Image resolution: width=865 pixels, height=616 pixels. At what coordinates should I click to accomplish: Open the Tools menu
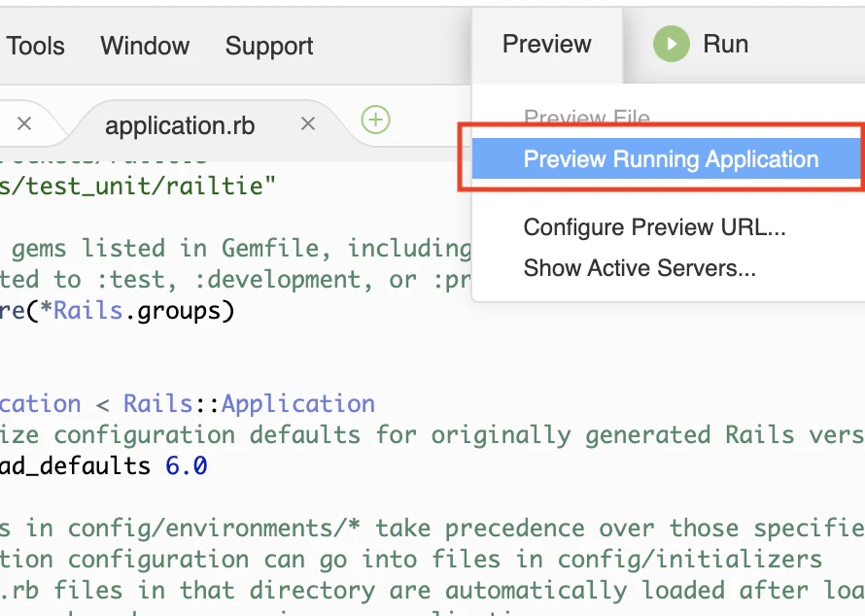click(35, 46)
